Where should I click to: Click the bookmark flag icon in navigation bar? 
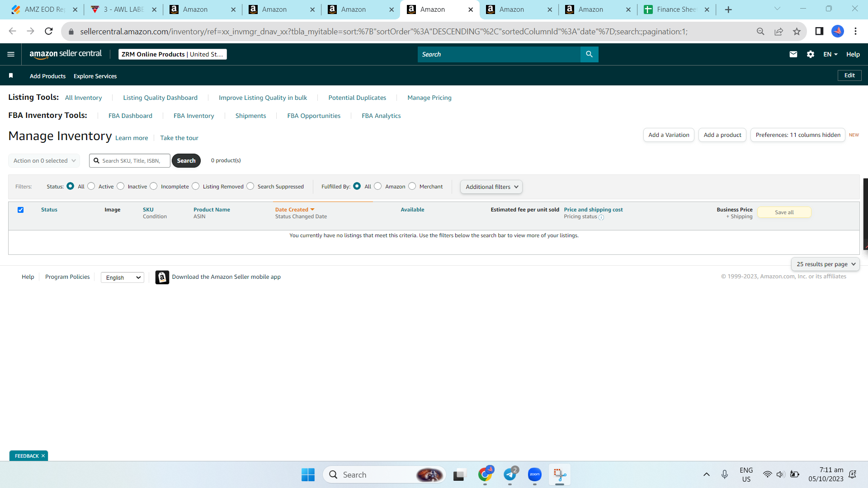click(11, 75)
